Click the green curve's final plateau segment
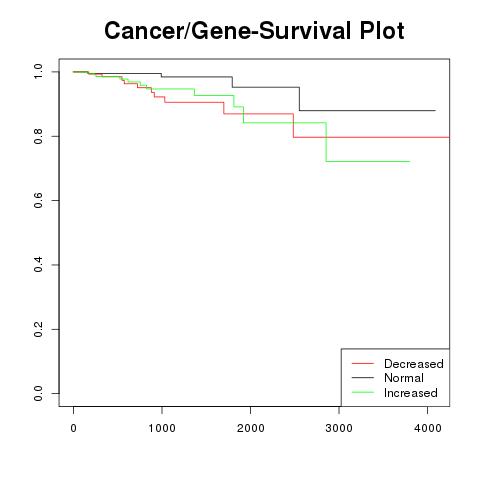Image resolution: width=480 pixels, height=480 pixels. [x=368, y=161]
